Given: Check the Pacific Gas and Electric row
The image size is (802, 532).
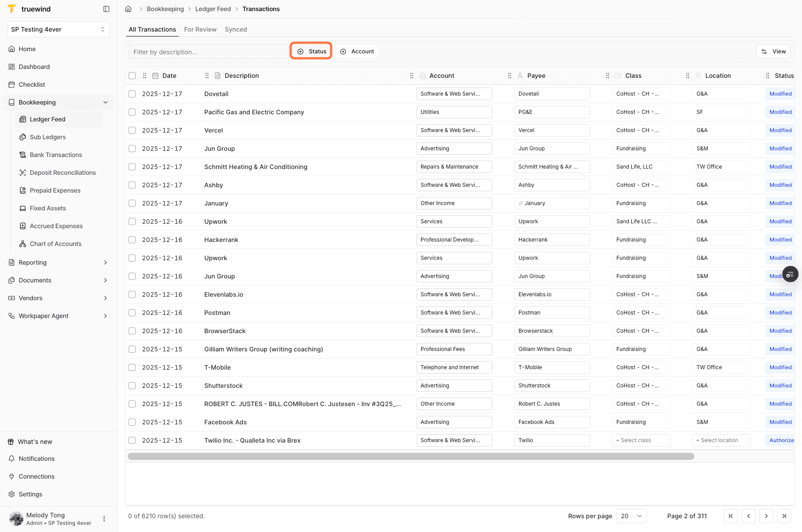Looking at the screenshot, I should click(x=132, y=112).
